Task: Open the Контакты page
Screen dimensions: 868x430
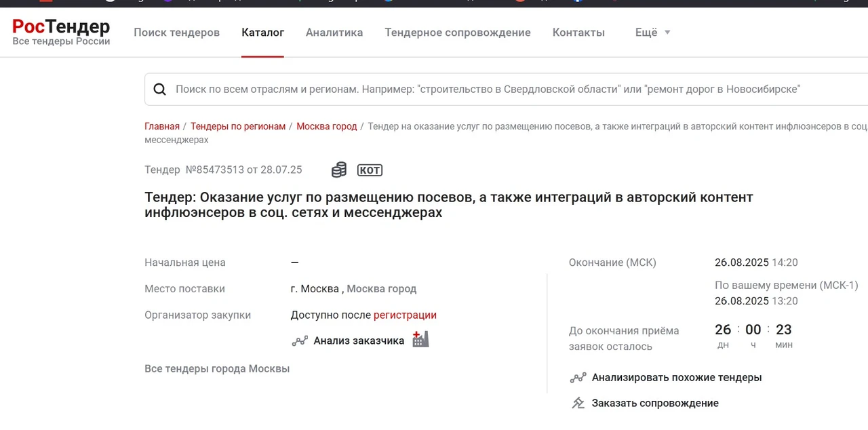Action: pyautogui.click(x=578, y=33)
